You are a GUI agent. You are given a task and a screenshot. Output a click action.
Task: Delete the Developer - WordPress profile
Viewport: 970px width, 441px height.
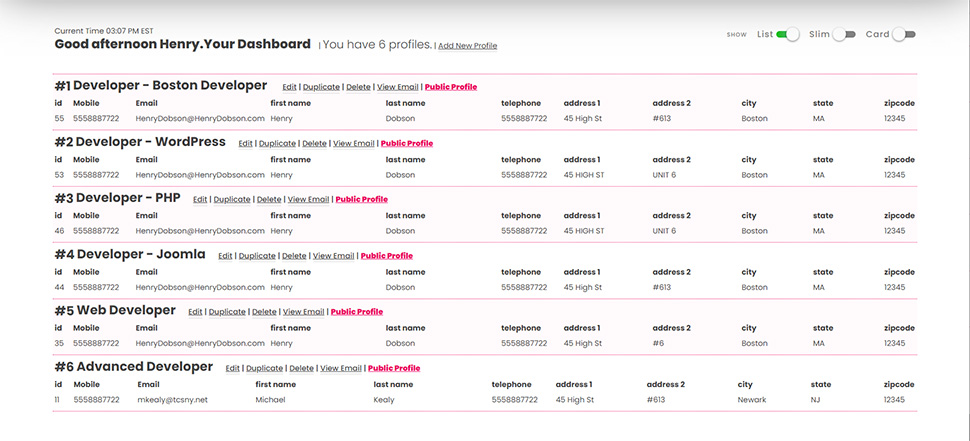click(x=314, y=143)
